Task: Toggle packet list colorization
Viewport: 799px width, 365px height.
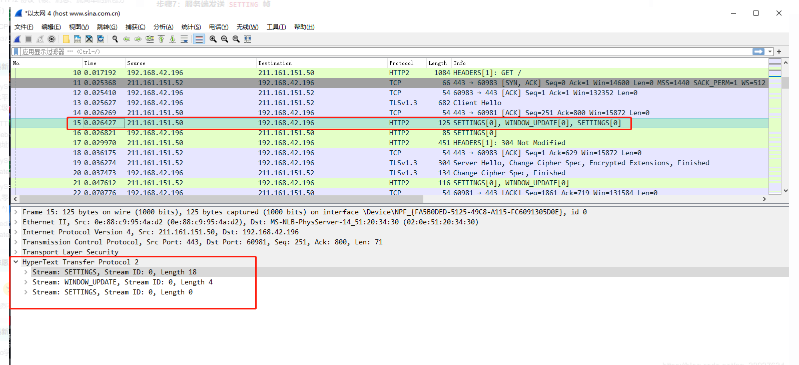Action: coord(199,39)
